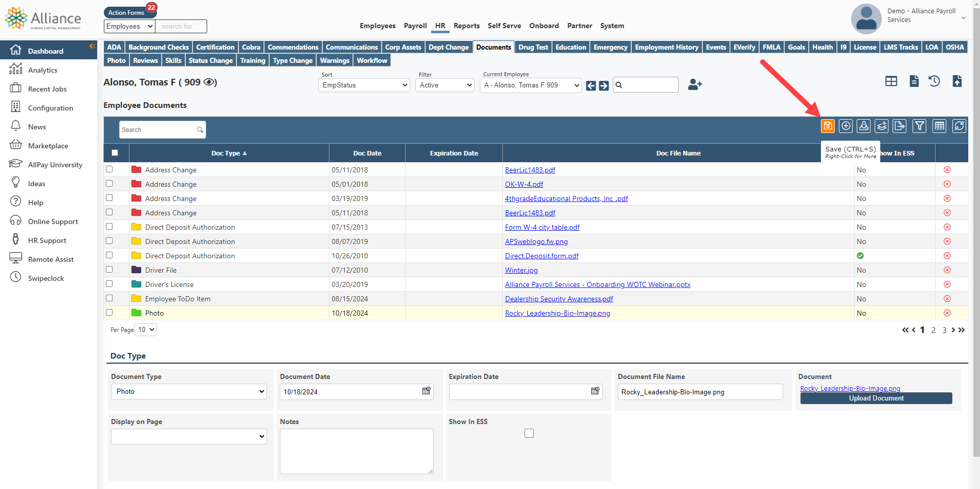Open the Display on Page dropdown

click(189, 436)
